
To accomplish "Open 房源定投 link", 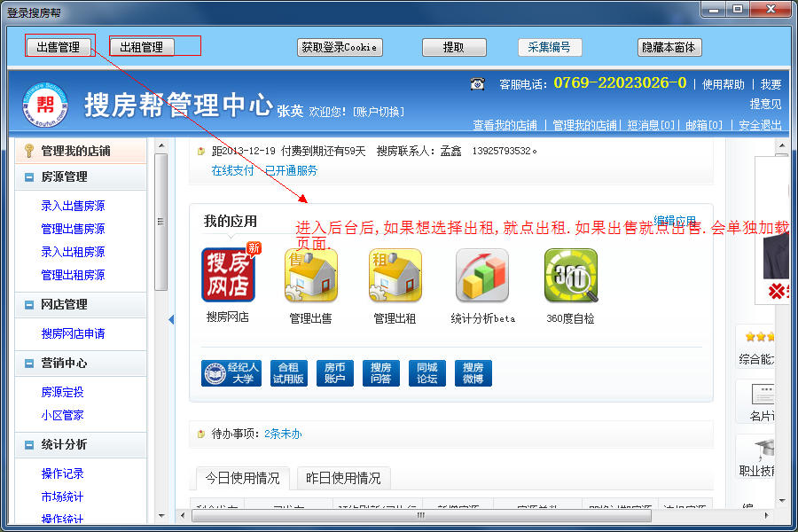I will [x=62, y=392].
